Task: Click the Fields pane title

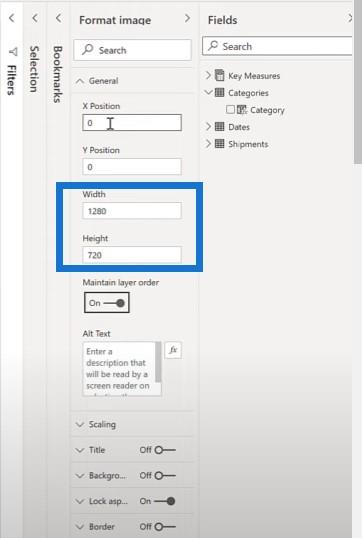Action: click(x=222, y=20)
